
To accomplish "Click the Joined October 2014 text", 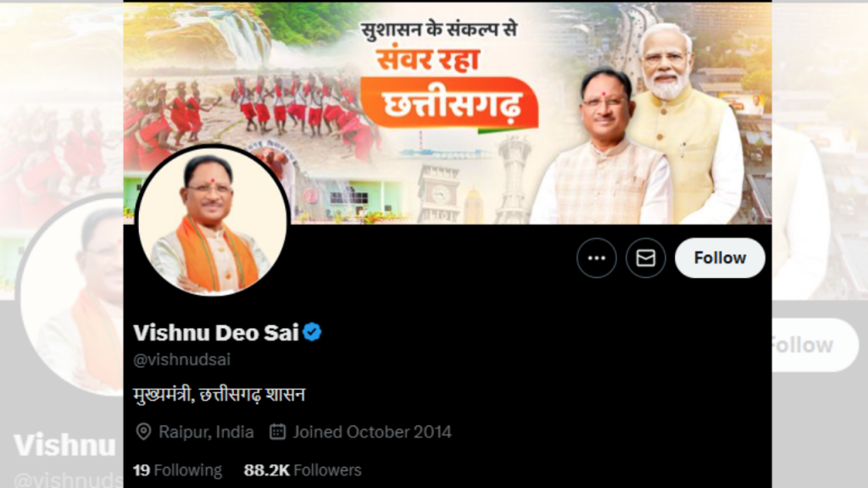I will point(372,431).
